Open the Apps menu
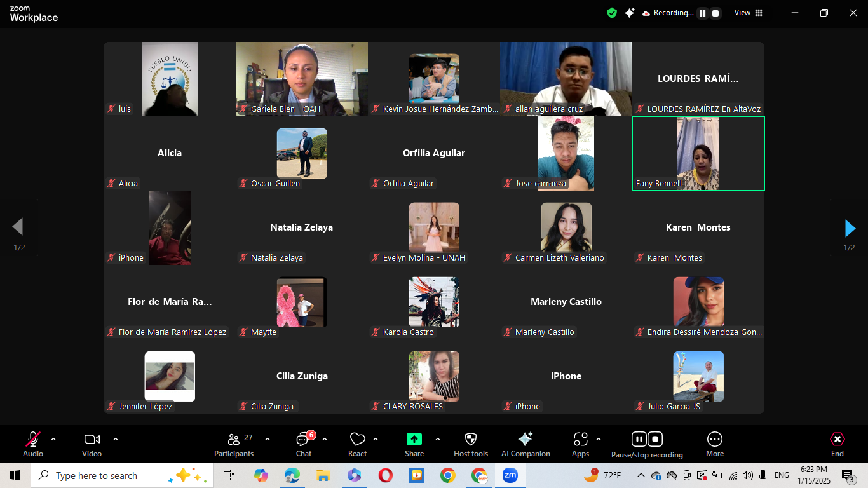The width and height of the screenshot is (868, 488). 580,444
